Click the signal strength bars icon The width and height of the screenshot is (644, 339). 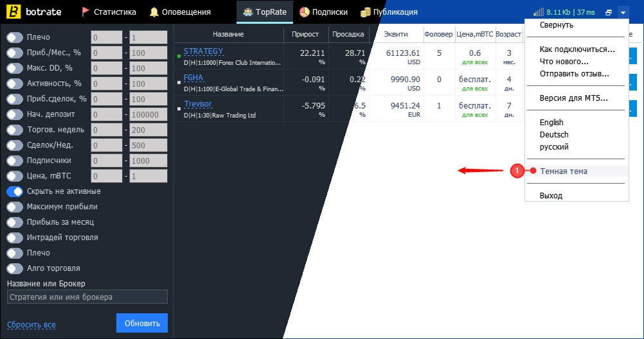click(539, 12)
